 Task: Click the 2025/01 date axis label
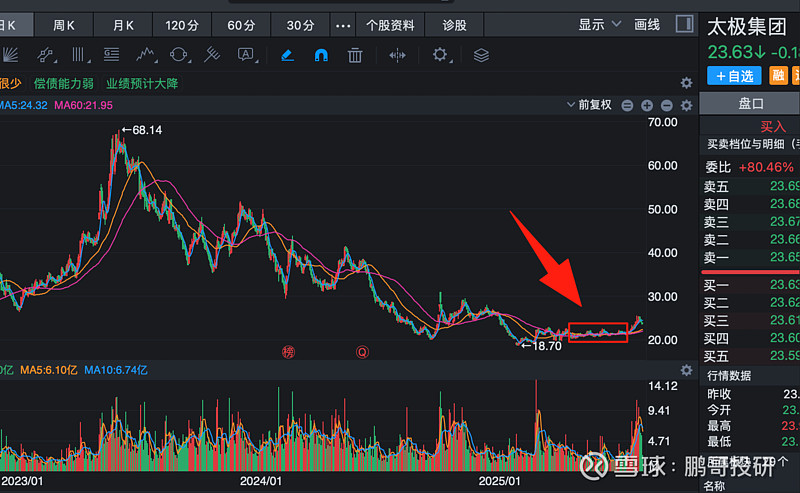[x=499, y=481]
